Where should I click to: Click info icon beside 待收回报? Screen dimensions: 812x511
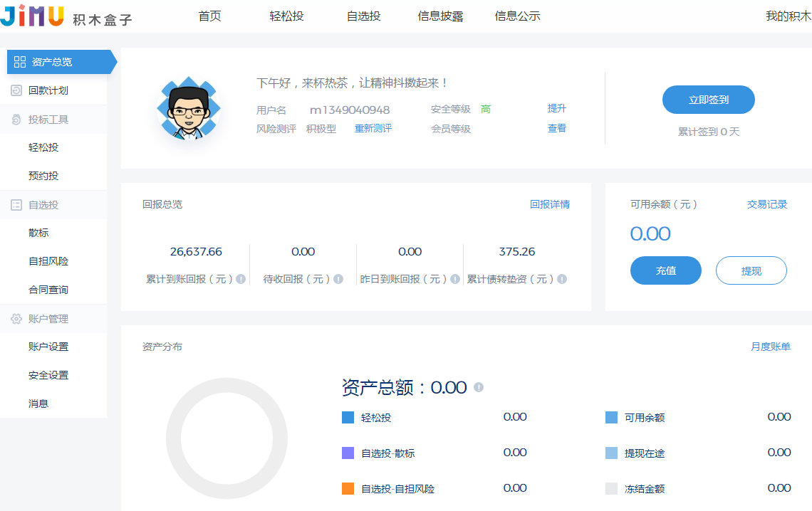[x=338, y=280]
